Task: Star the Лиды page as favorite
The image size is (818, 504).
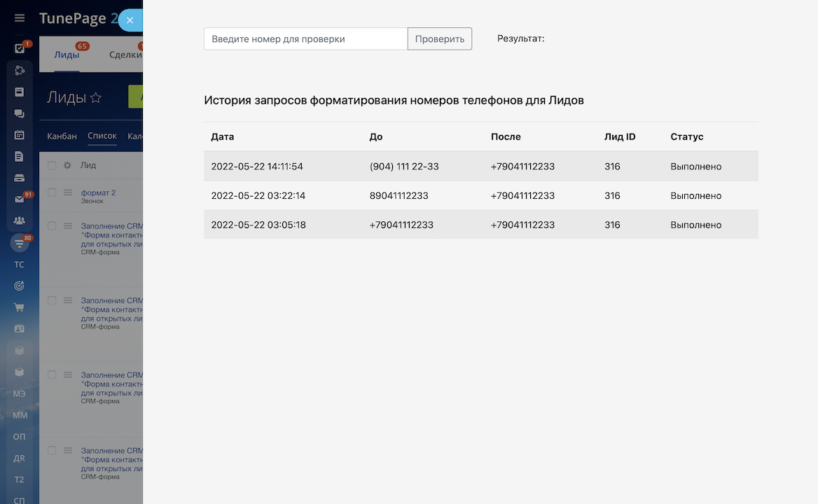Action: (96, 98)
